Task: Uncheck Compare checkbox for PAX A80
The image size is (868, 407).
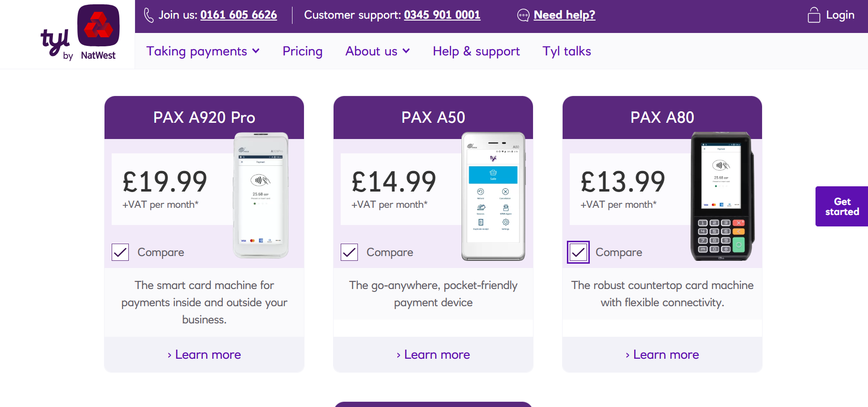Action: [x=578, y=252]
